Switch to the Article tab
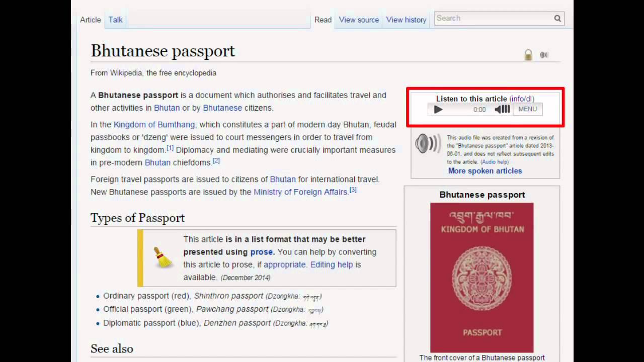This screenshot has width=644, height=362. [x=91, y=20]
